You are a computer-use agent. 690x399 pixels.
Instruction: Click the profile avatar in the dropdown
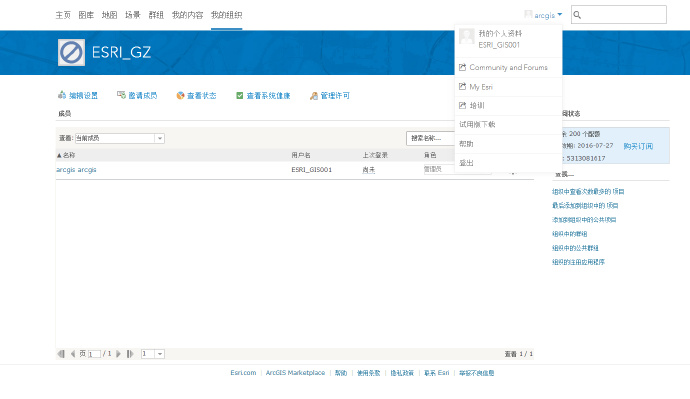(466, 36)
